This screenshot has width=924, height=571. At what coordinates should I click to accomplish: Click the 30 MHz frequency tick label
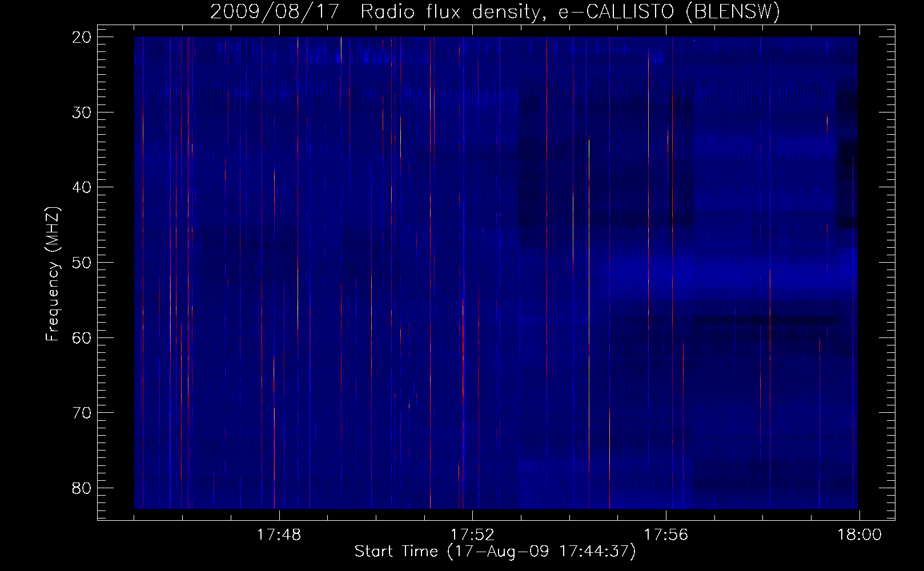tap(82, 112)
